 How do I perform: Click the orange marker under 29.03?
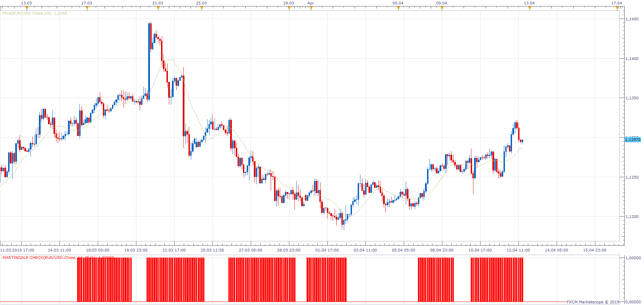tap(289, 8)
